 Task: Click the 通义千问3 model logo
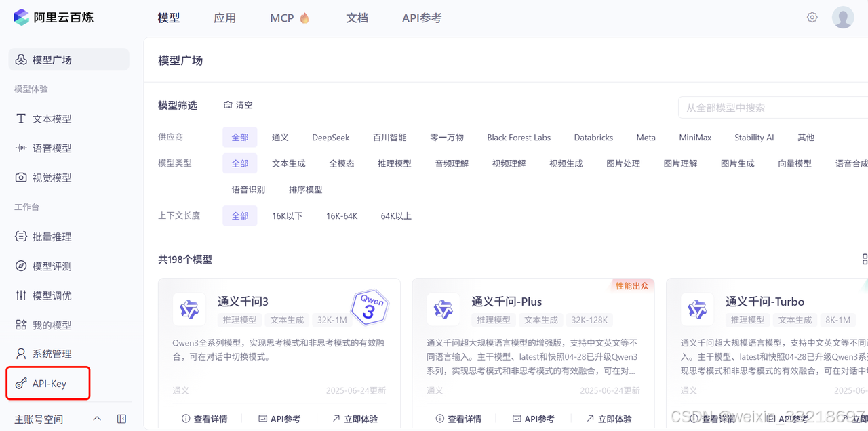[x=189, y=310]
